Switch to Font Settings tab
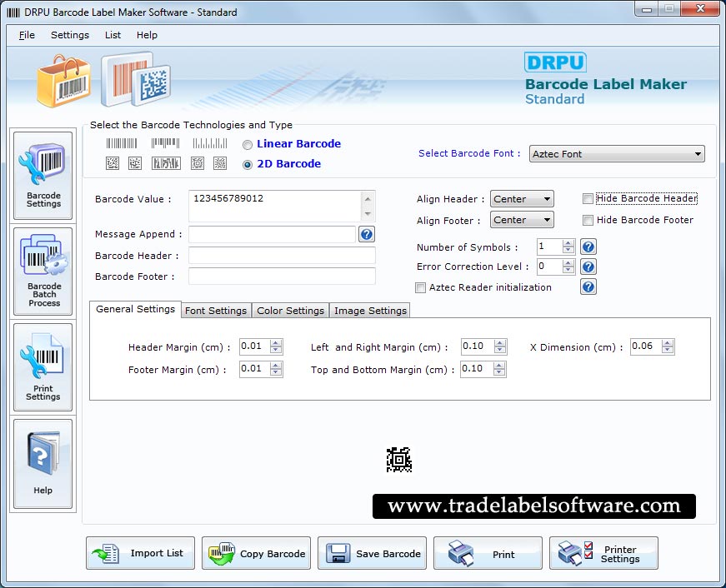The width and height of the screenshot is (726, 588). point(216,311)
